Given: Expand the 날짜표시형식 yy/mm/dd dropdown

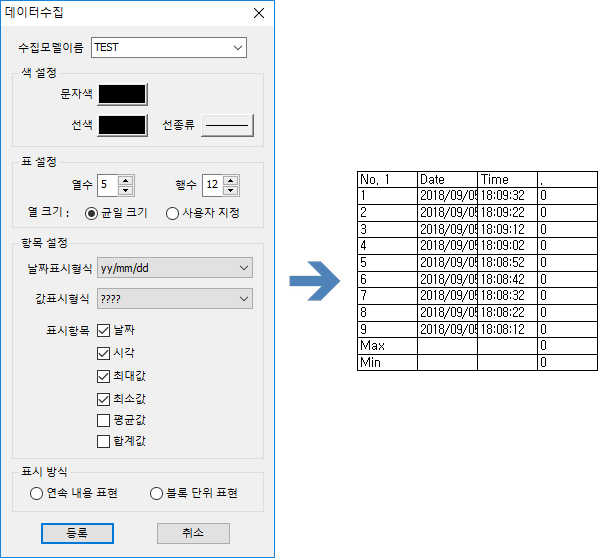Looking at the screenshot, I should tap(175, 268).
